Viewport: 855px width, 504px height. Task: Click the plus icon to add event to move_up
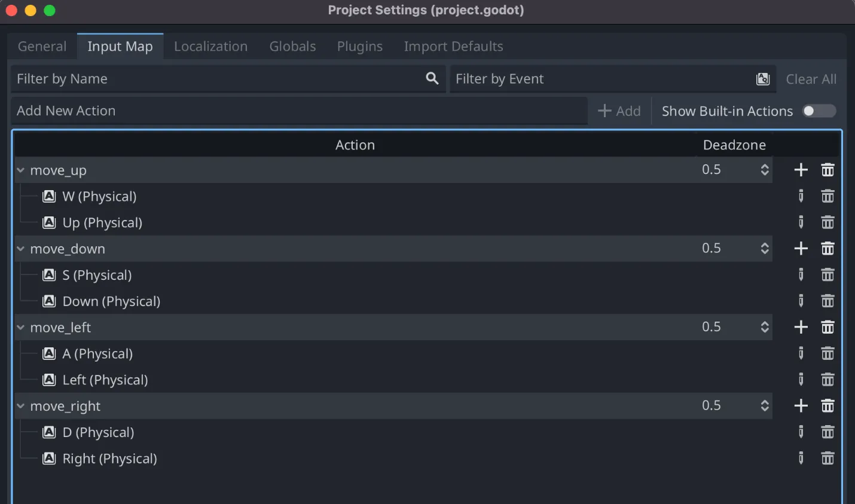click(801, 170)
